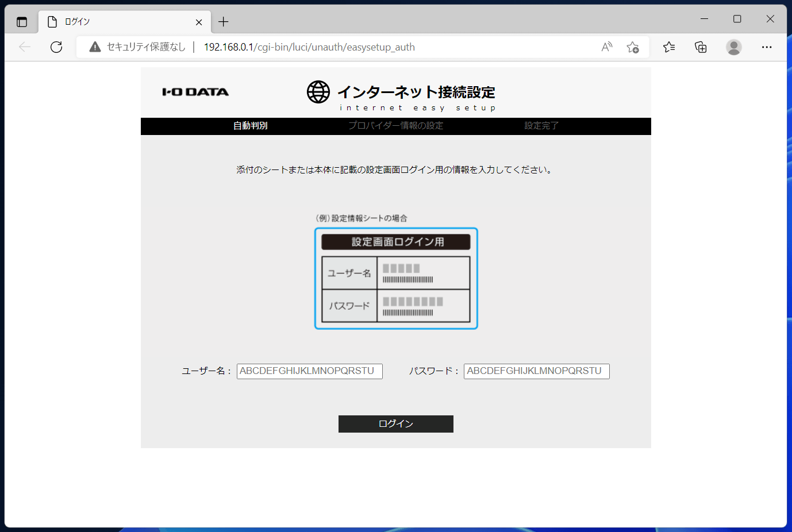This screenshot has width=792, height=532.
Task: Click the globe icon in page header
Action: pos(318,92)
